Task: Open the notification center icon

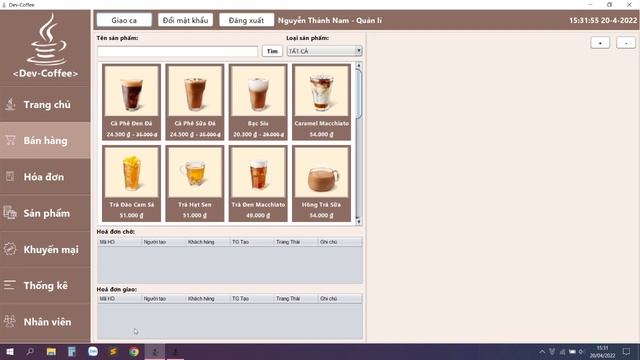Action: click(627, 352)
